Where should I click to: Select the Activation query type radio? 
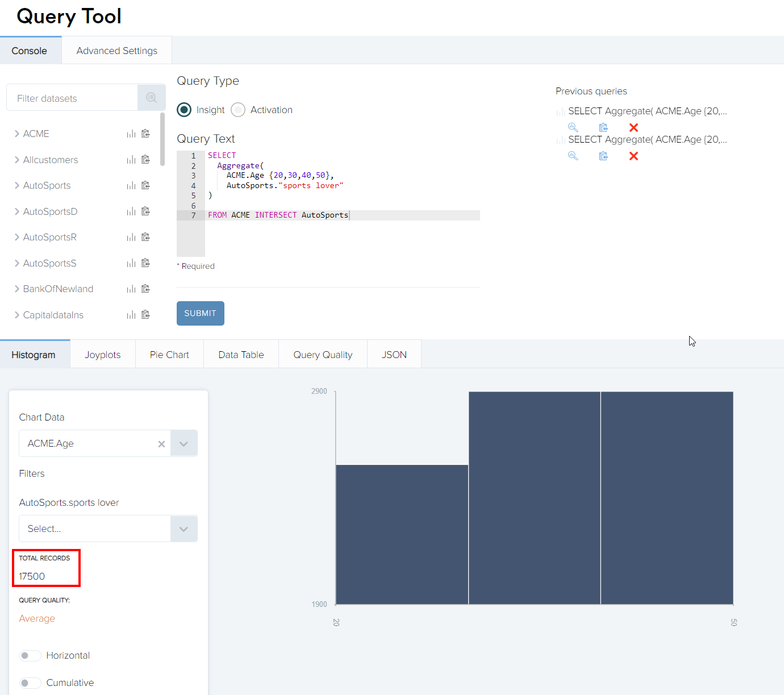(238, 110)
